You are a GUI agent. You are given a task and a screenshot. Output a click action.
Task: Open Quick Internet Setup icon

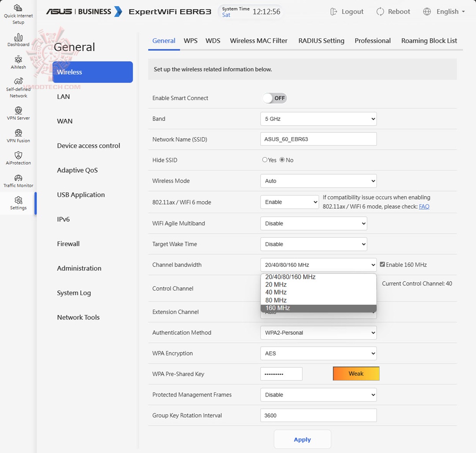pyautogui.click(x=18, y=7)
